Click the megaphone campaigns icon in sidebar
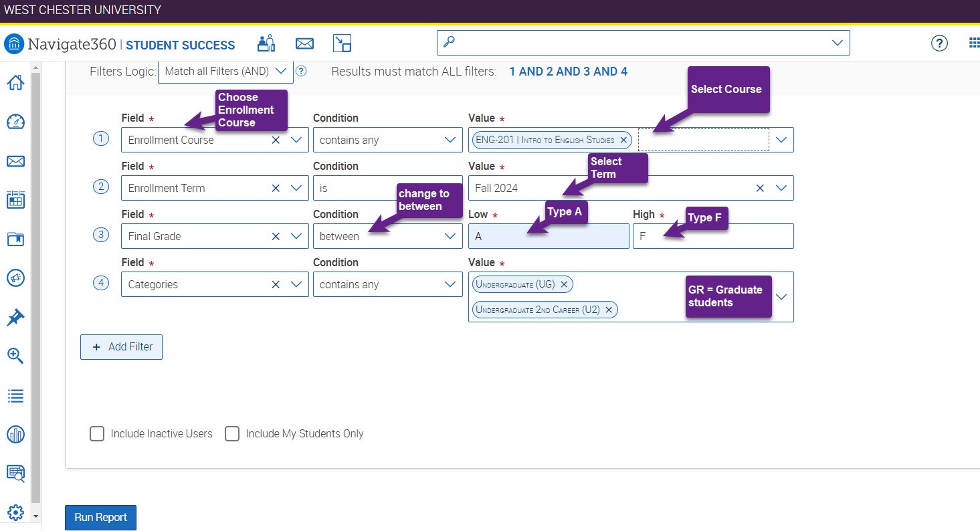 click(x=15, y=278)
